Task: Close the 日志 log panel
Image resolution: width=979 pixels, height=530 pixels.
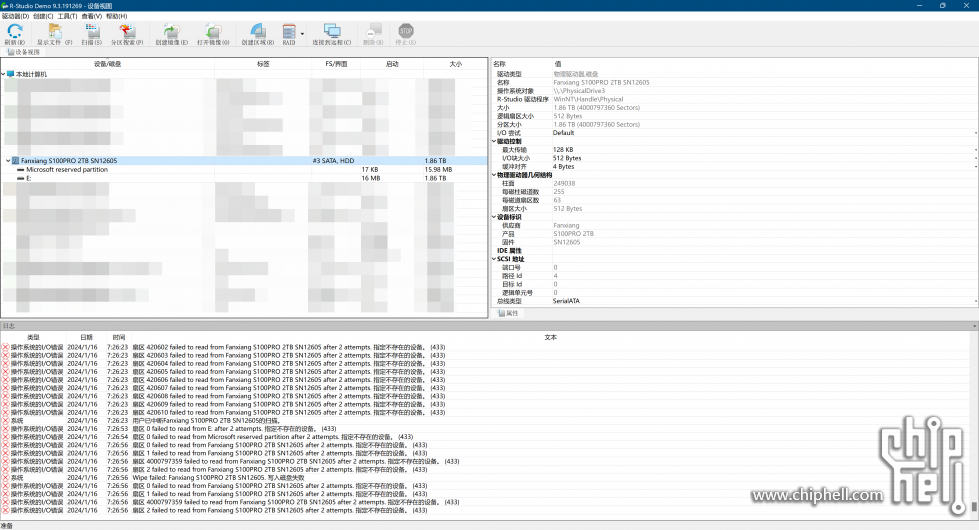Action: pyautogui.click(x=975, y=326)
